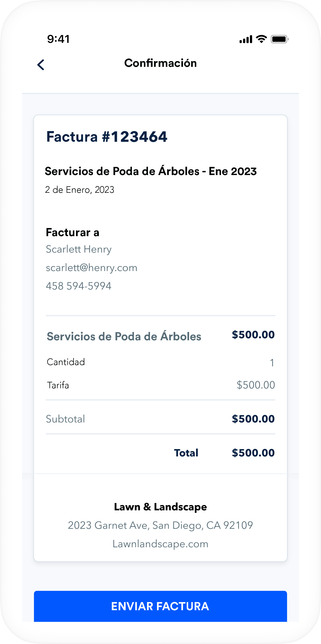The image size is (321, 644).
Task: Tap the back arrow icon
Action: tap(41, 65)
